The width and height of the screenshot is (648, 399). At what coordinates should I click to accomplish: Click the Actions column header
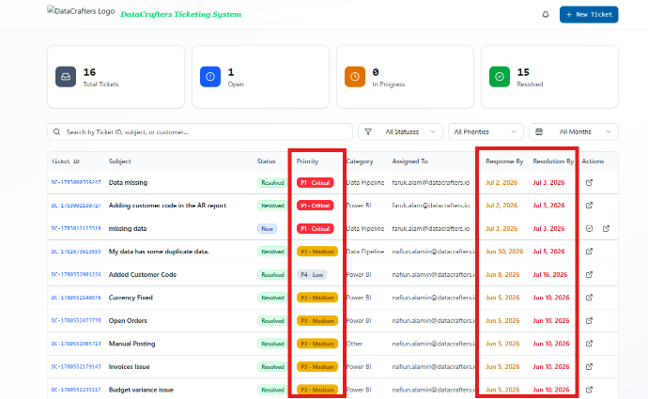593,161
